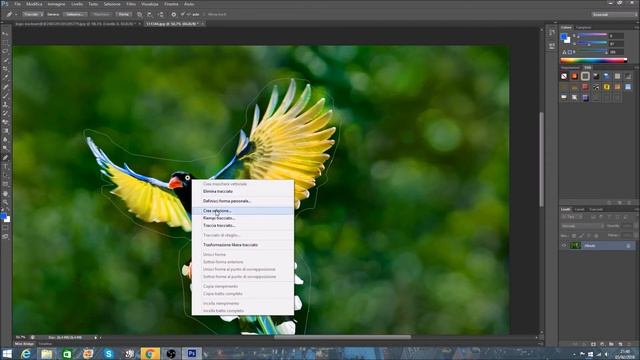The image size is (640, 360).
Task: Open the layer blend mode dropdown
Action: (x=582, y=226)
